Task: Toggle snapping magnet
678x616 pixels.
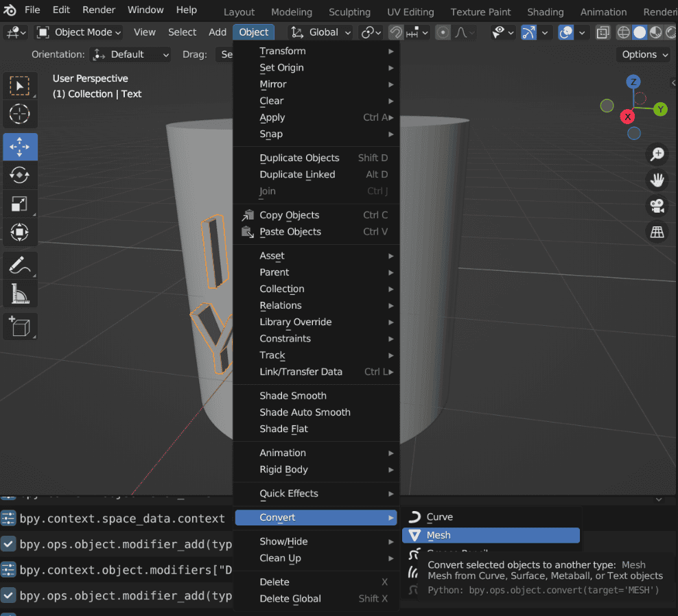Action: [x=396, y=32]
